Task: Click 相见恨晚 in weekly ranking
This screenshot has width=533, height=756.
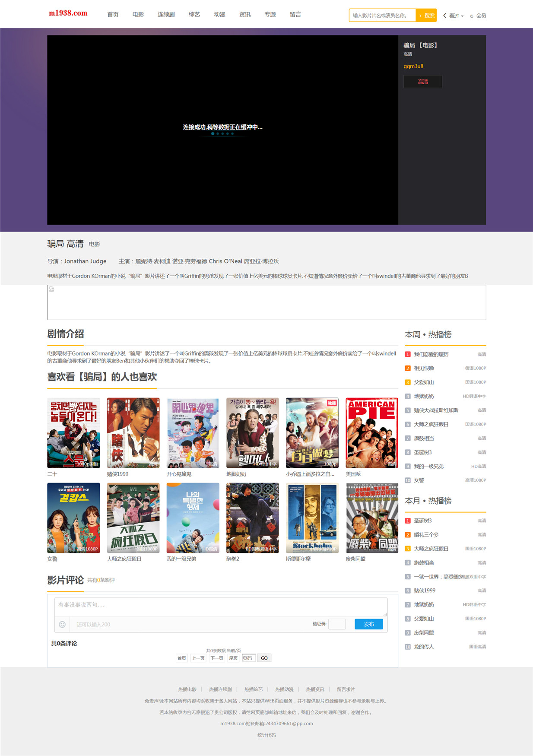Action: pos(424,368)
